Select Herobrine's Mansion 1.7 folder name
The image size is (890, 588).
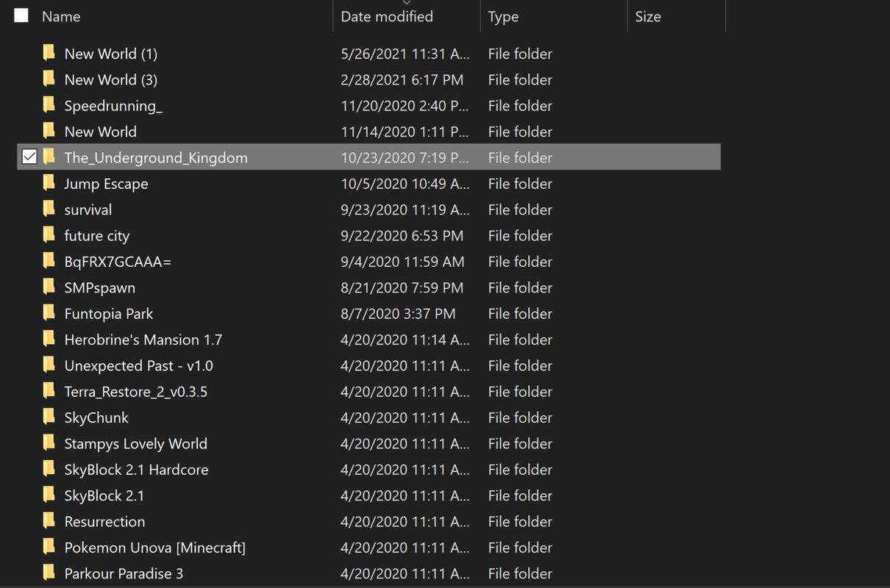pos(143,340)
